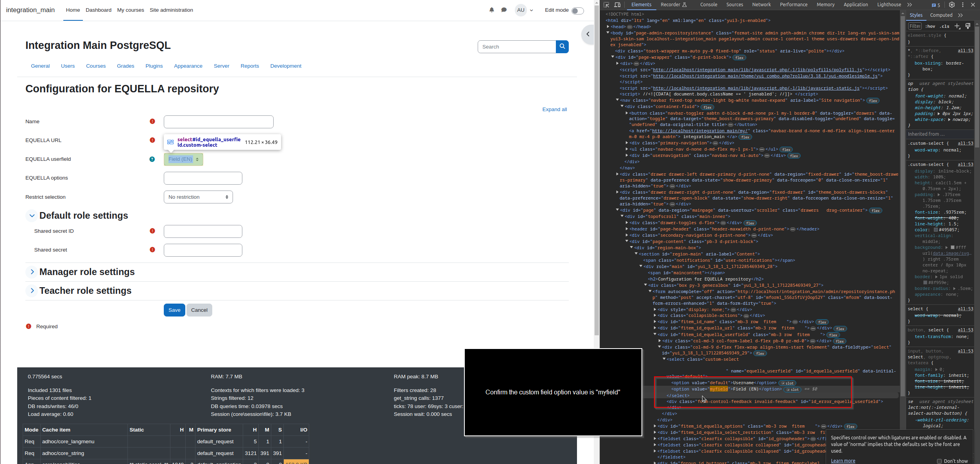Image resolution: width=980 pixels, height=464 pixels.
Task: Expand padding shorthand in custom-select rule
Action: tap(939, 194)
